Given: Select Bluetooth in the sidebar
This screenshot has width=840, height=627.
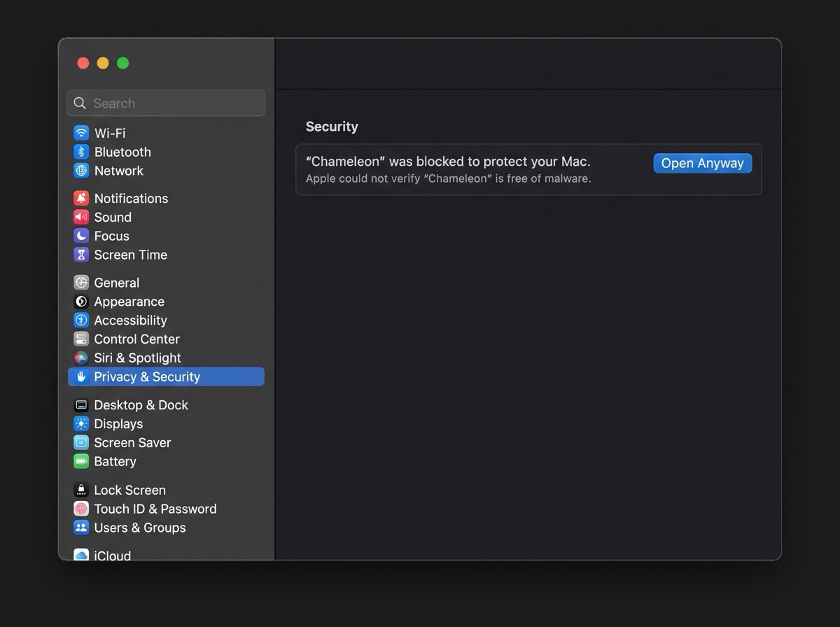Looking at the screenshot, I should click(122, 152).
